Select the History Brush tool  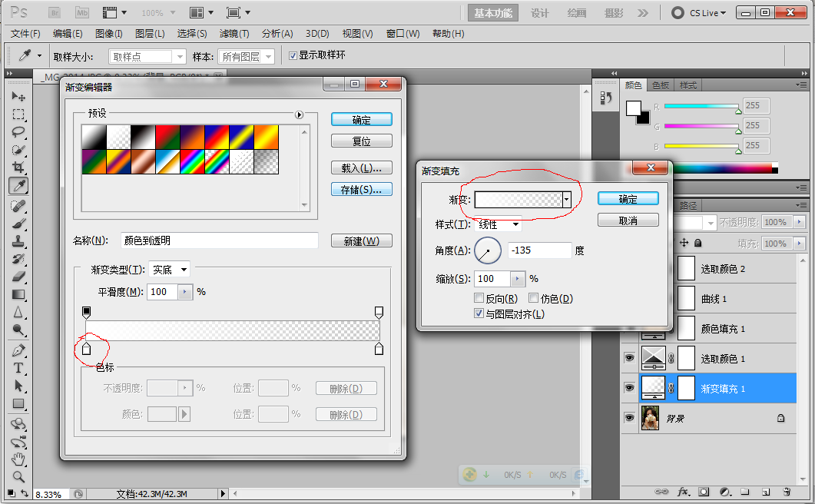pyautogui.click(x=18, y=259)
